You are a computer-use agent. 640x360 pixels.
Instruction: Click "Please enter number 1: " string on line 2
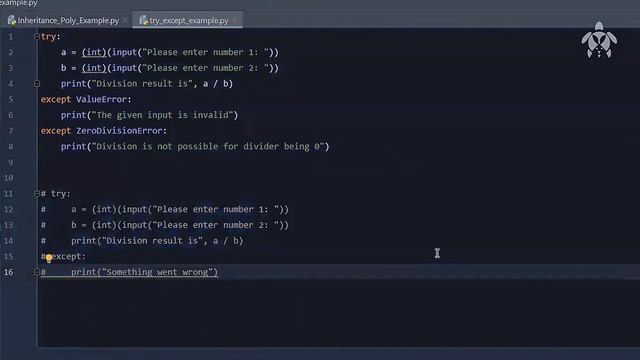[205, 52]
